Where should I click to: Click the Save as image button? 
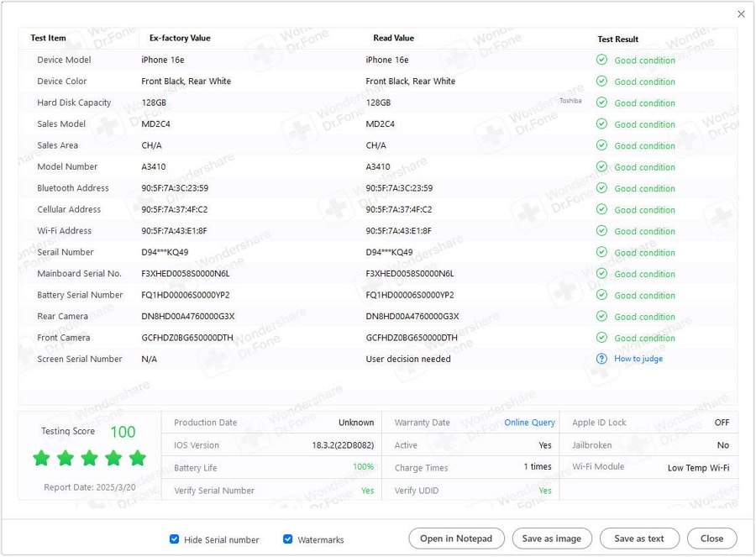pos(552,539)
